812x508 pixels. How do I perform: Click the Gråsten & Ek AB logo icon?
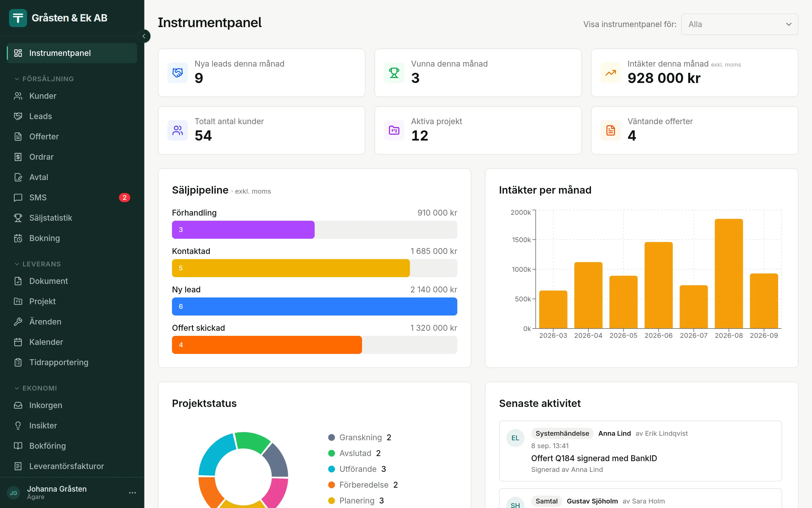[x=18, y=18]
